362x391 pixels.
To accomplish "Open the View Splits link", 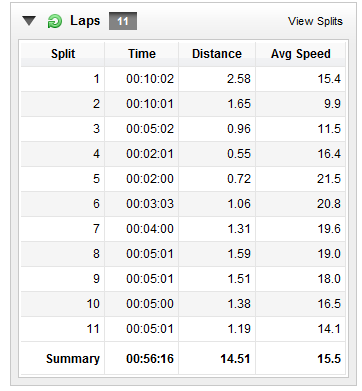I will pos(315,21).
